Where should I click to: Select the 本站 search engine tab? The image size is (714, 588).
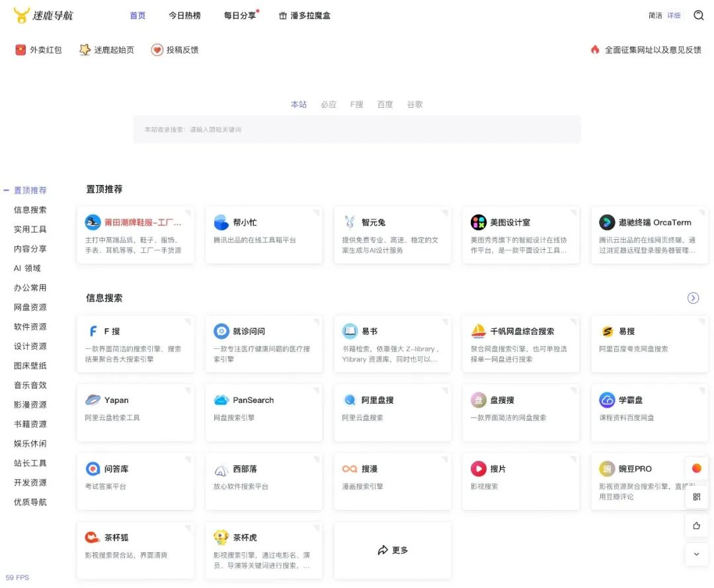(299, 104)
